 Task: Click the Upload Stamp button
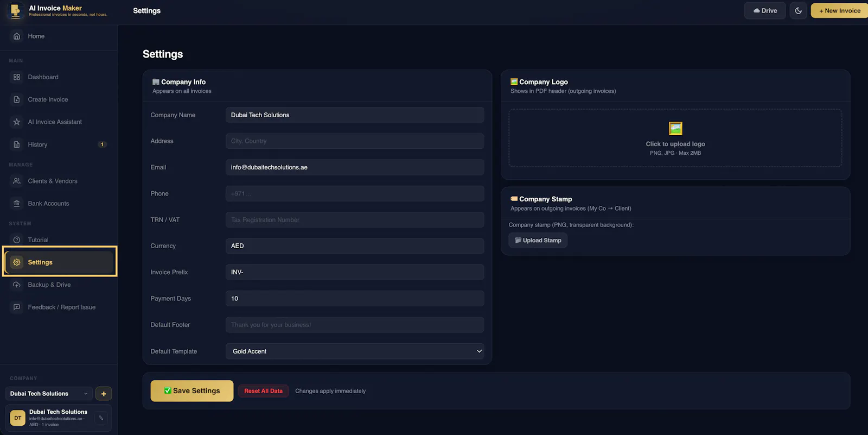tap(538, 240)
